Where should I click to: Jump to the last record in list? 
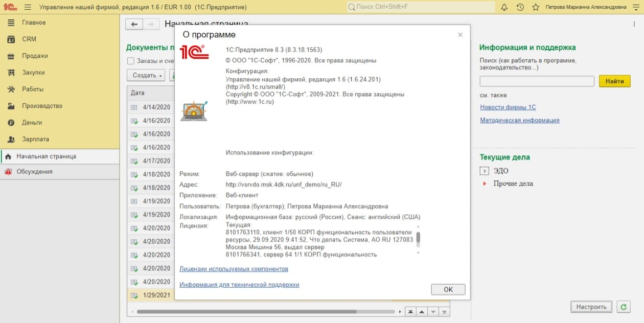pos(445,311)
